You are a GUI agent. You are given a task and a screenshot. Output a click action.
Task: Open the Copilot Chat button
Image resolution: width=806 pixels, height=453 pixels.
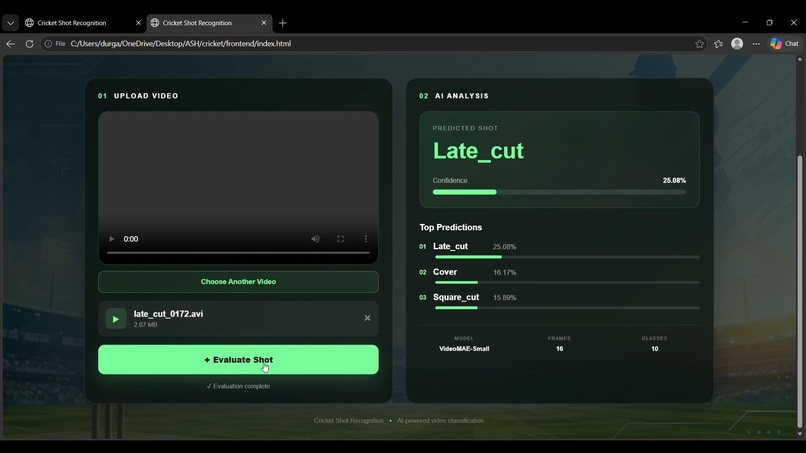[x=784, y=44]
